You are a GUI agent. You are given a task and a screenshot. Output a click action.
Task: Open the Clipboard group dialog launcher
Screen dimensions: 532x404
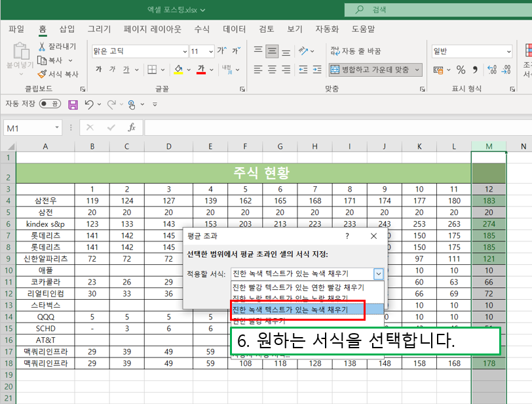pyautogui.click(x=83, y=89)
